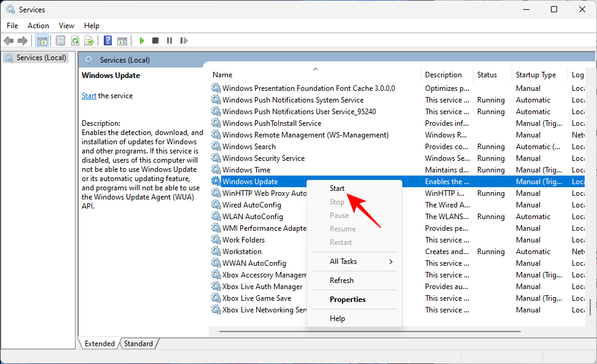Select the Windows Search service row
The width and height of the screenshot is (597, 364).
(x=249, y=146)
